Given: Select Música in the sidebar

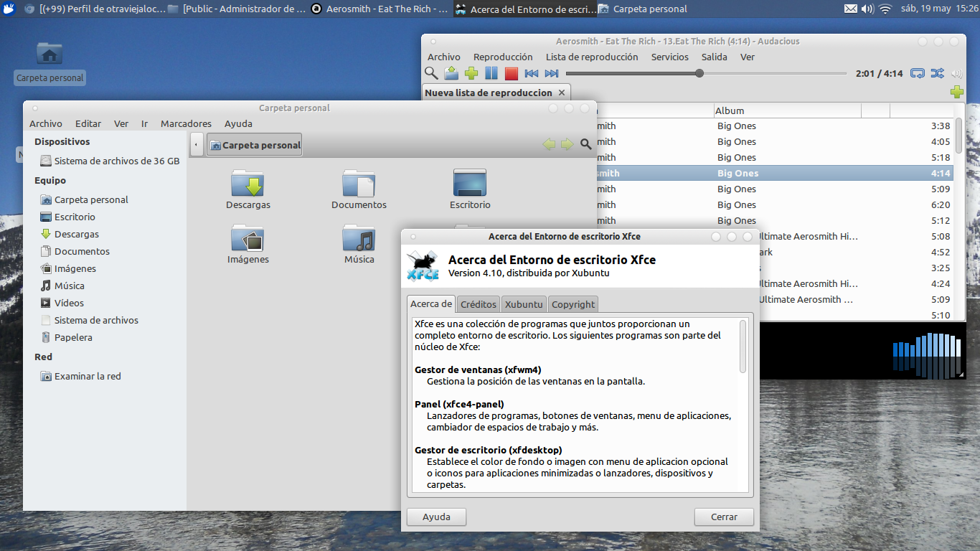Looking at the screenshot, I should click(x=63, y=286).
